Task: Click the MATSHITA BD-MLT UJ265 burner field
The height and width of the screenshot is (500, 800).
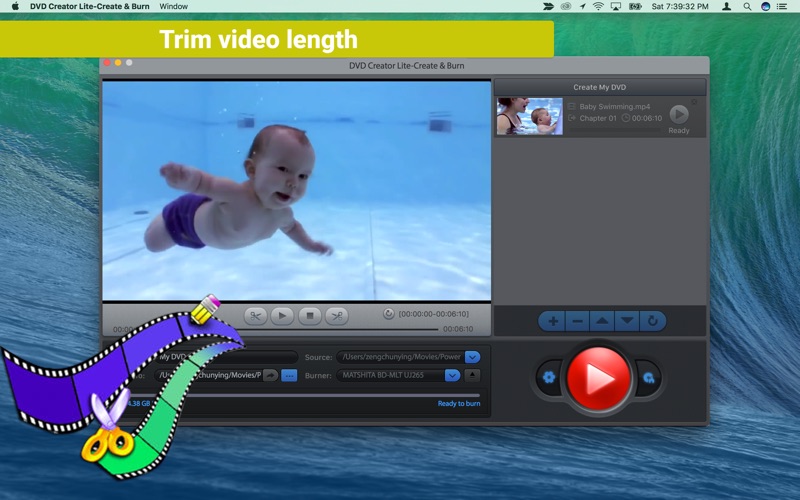Action: (390, 376)
